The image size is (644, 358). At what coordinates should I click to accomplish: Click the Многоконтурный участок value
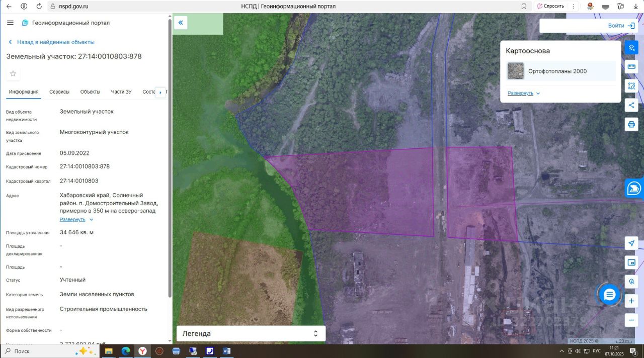coord(94,132)
